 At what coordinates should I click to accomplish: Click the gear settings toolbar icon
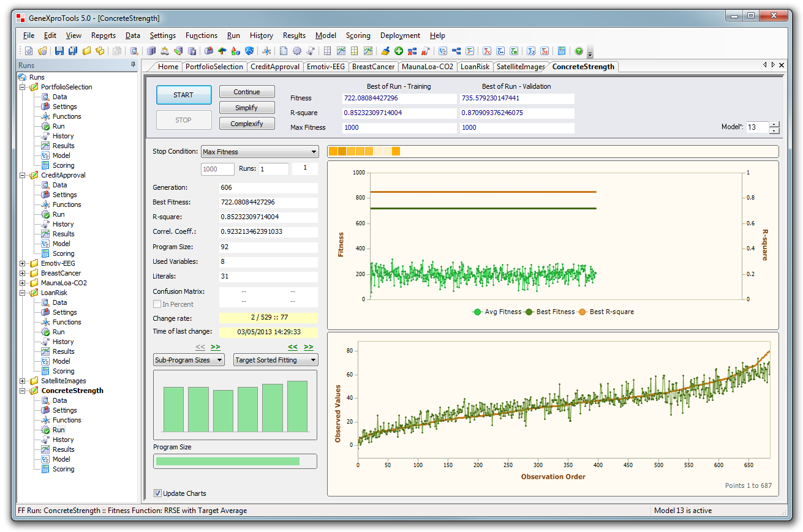tap(297, 51)
